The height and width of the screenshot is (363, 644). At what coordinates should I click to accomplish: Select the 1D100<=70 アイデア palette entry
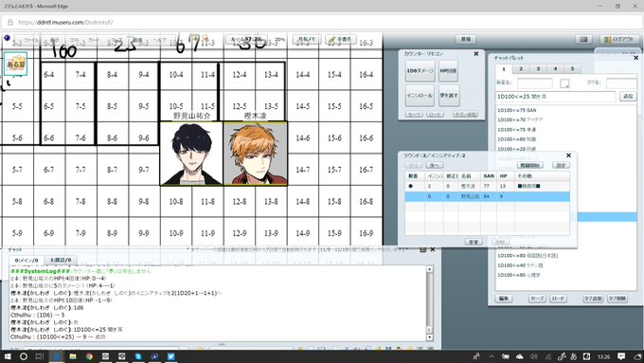coord(520,119)
